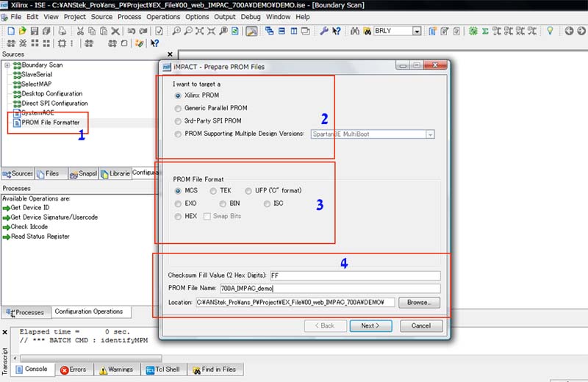Viewport: 588px width, 382px height.
Task: Switch to the Files tab
Action: coord(51,173)
